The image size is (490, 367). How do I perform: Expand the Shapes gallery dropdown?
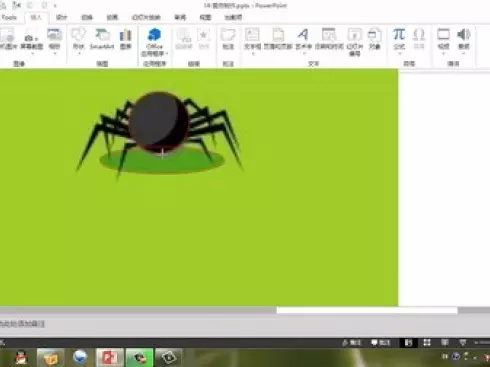(79, 41)
